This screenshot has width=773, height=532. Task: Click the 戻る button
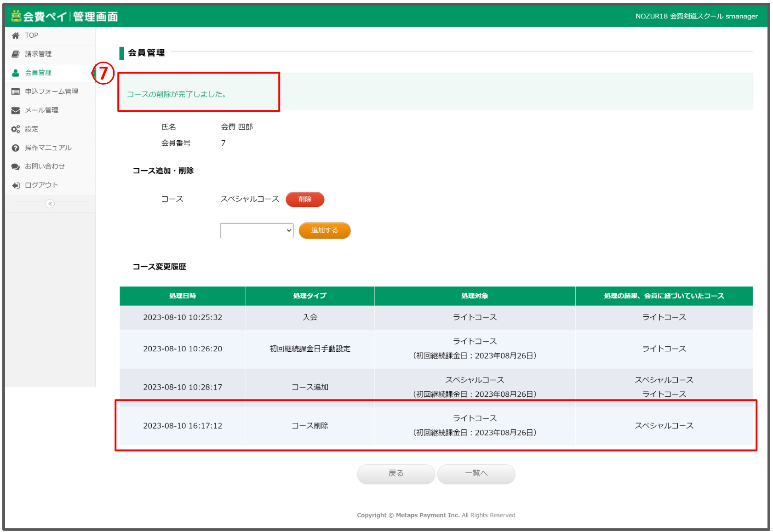(x=396, y=474)
